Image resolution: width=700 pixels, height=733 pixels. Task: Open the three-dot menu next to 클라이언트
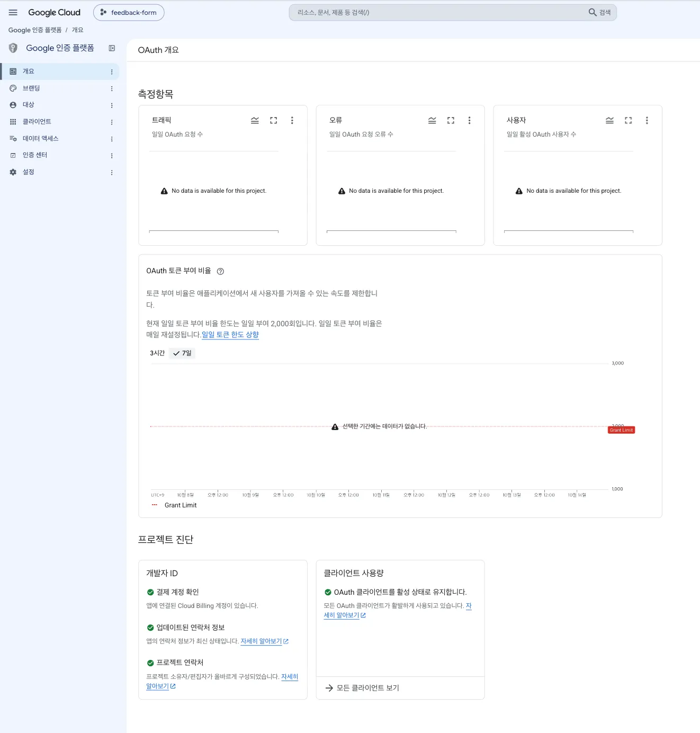coord(112,122)
